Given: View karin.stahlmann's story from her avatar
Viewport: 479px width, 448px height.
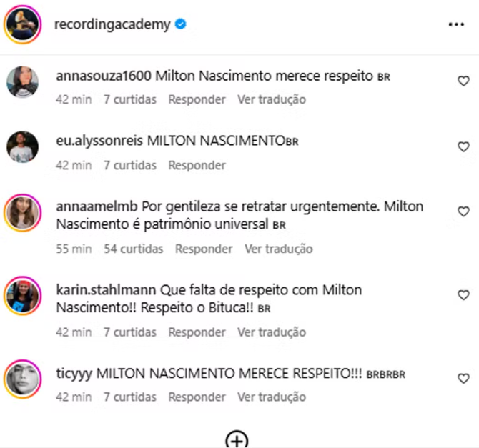Looking at the screenshot, I should tap(22, 296).
